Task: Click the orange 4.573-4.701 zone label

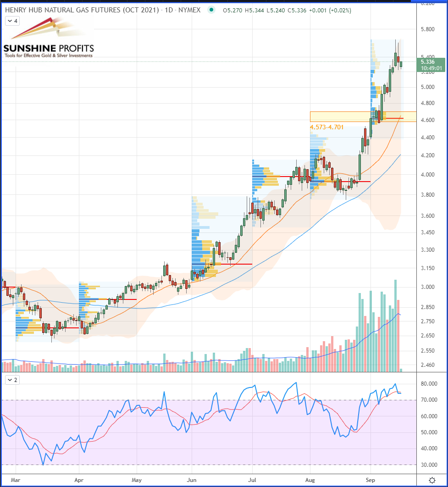Action: click(x=326, y=127)
